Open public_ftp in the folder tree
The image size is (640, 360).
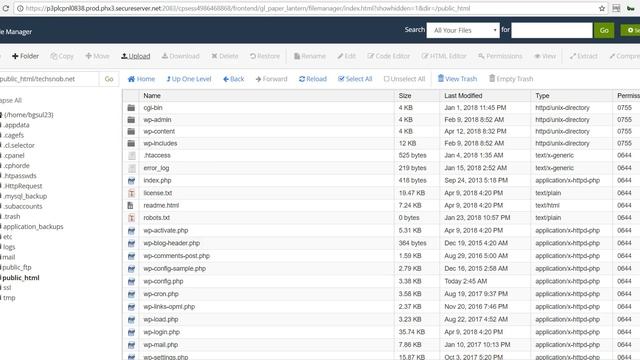tap(17, 267)
